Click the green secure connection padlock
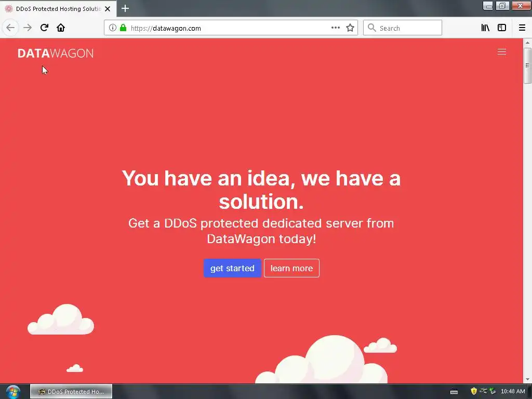The height and width of the screenshot is (399, 532). click(123, 28)
